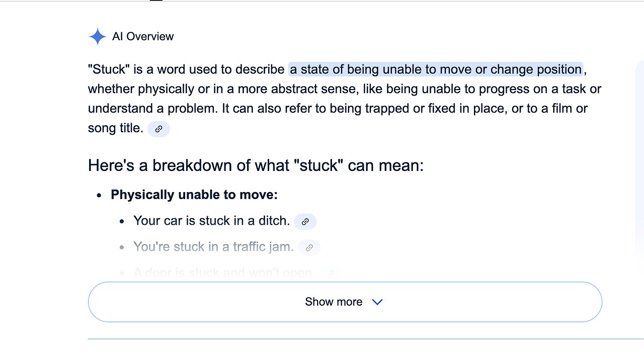Click the text "You're stuck in a traffic jam."

pos(213,247)
